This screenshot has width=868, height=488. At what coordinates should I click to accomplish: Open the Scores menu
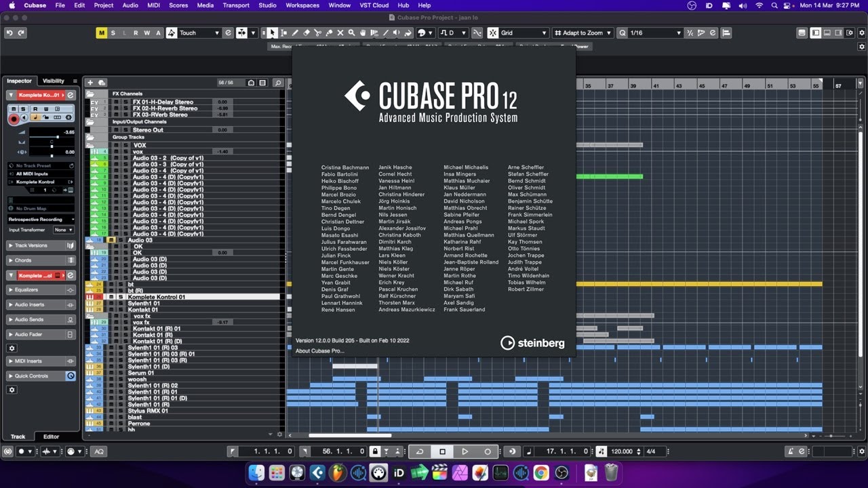click(178, 5)
